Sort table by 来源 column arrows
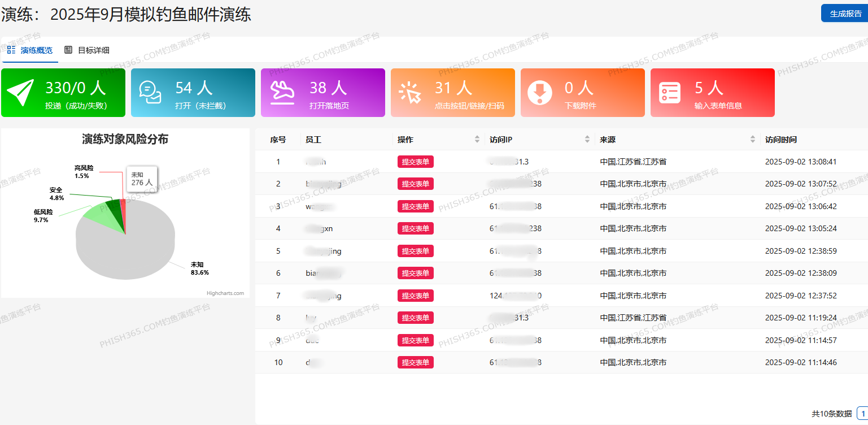This screenshot has width=868, height=425. 752,140
